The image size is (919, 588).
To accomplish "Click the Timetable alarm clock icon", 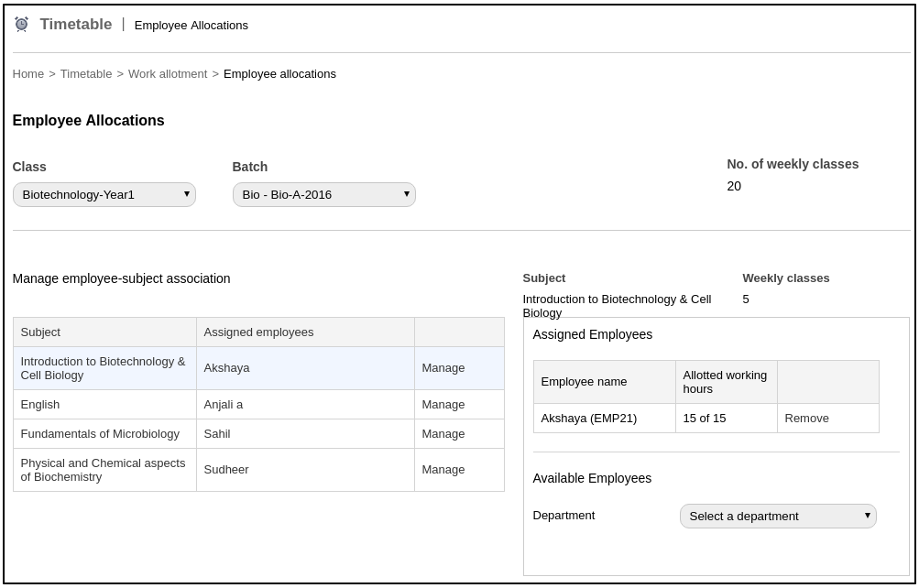I will tap(21, 25).
